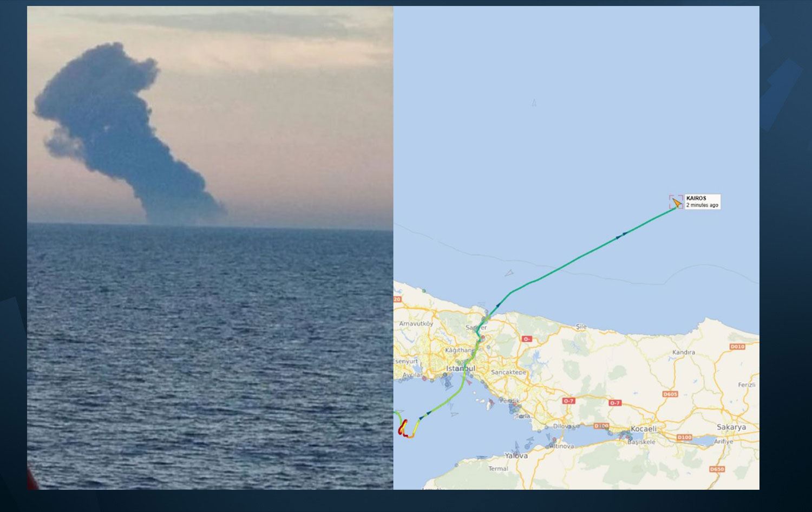Click the smoke plume photo thumbnail

[210, 248]
